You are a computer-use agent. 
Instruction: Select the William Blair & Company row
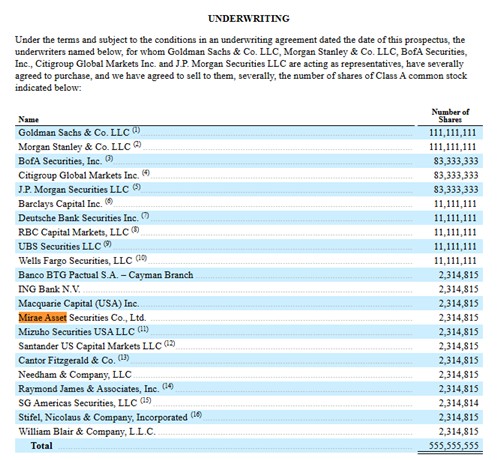249,432
